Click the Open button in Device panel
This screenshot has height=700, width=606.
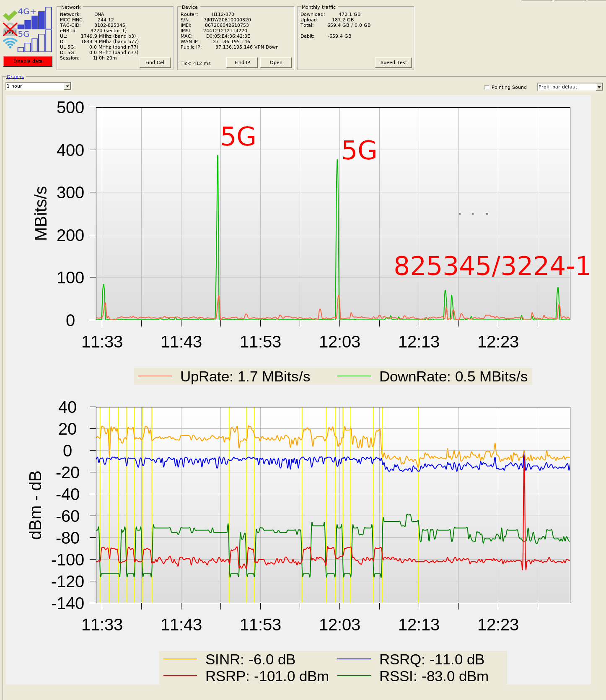(276, 62)
